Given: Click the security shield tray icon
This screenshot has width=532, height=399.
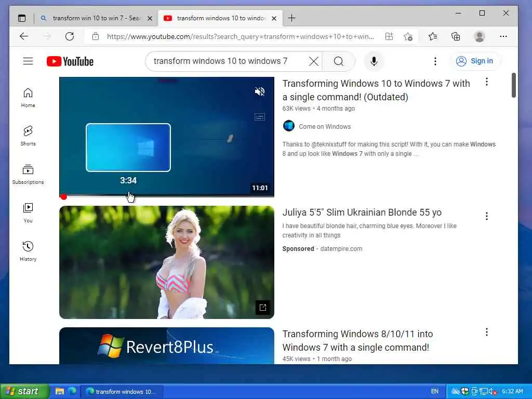Looking at the screenshot, I should point(464,392).
